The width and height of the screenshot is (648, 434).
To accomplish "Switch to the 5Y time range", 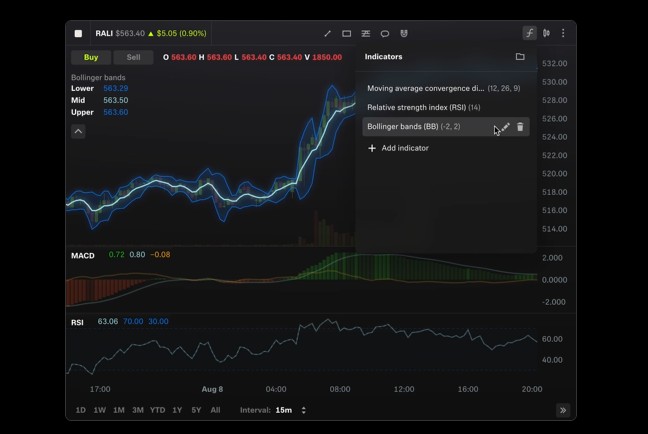I will (196, 410).
